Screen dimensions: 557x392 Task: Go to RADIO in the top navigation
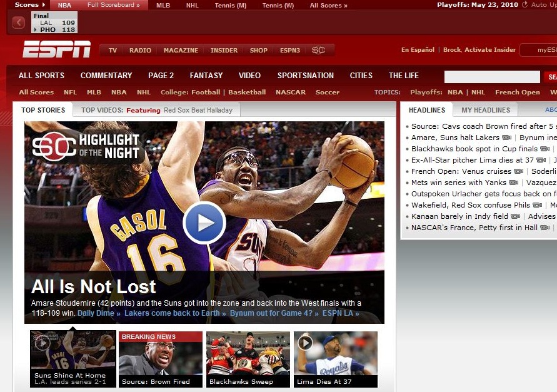point(140,50)
